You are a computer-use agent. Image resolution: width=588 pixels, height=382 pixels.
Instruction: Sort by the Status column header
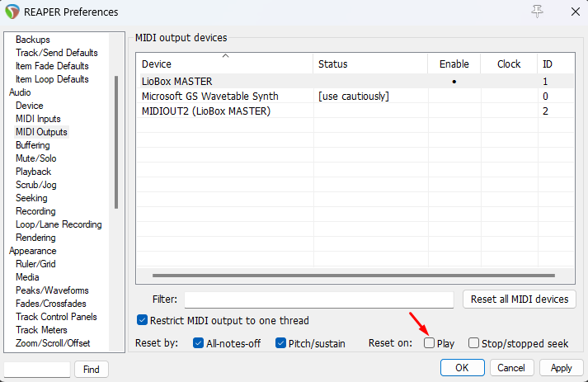click(x=370, y=64)
